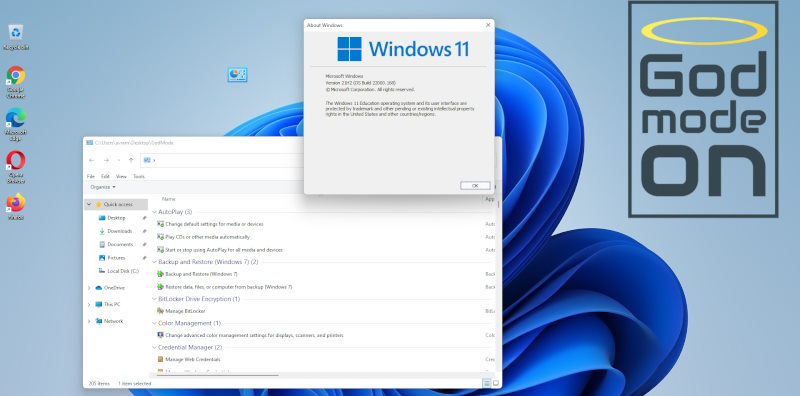Click the OK button in About Windows

tap(475, 186)
